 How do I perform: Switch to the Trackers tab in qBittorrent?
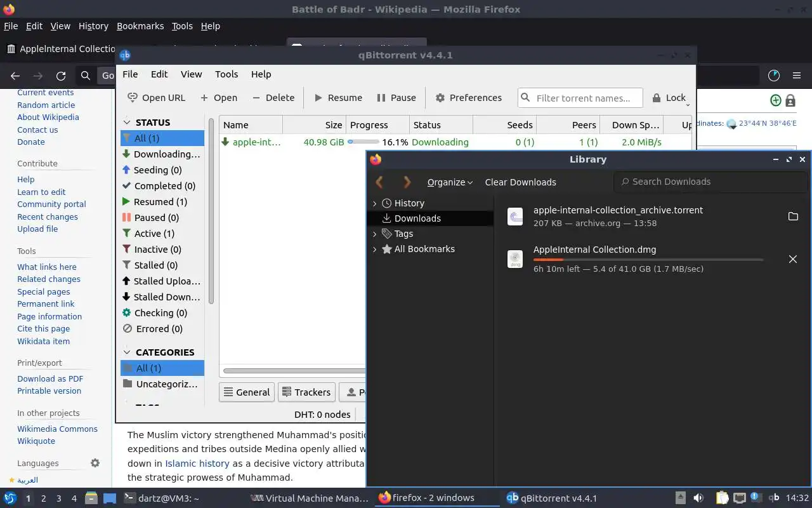click(306, 392)
